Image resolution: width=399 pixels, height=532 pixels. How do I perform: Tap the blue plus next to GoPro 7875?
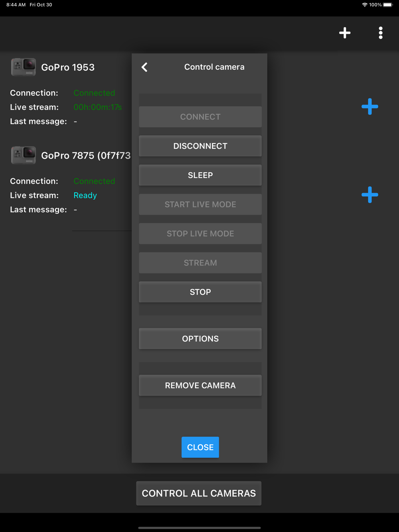pos(370,195)
